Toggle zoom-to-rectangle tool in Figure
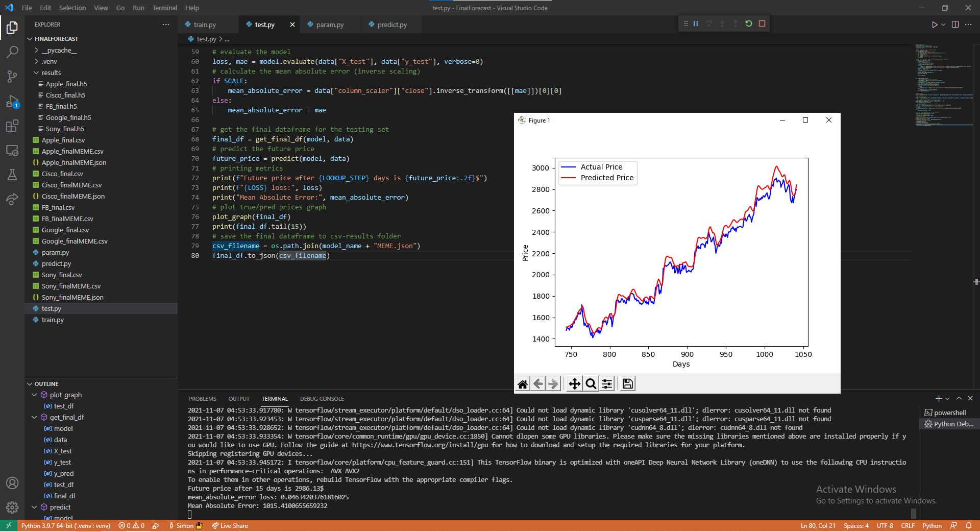Image resolution: width=980 pixels, height=532 pixels. pos(591,384)
